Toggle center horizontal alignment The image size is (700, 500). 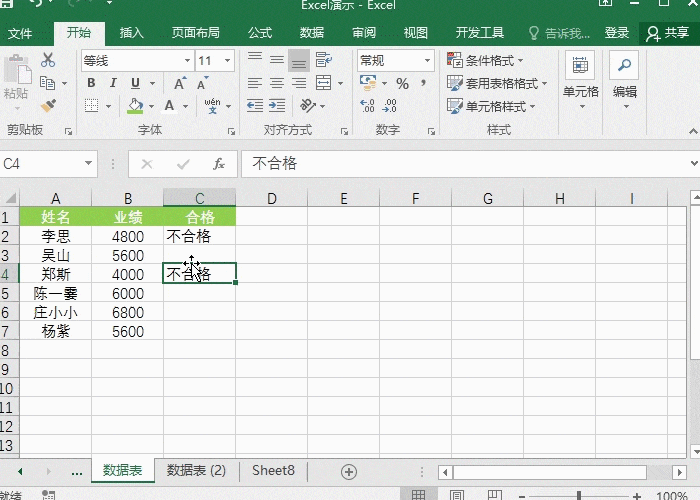[x=276, y=83]
